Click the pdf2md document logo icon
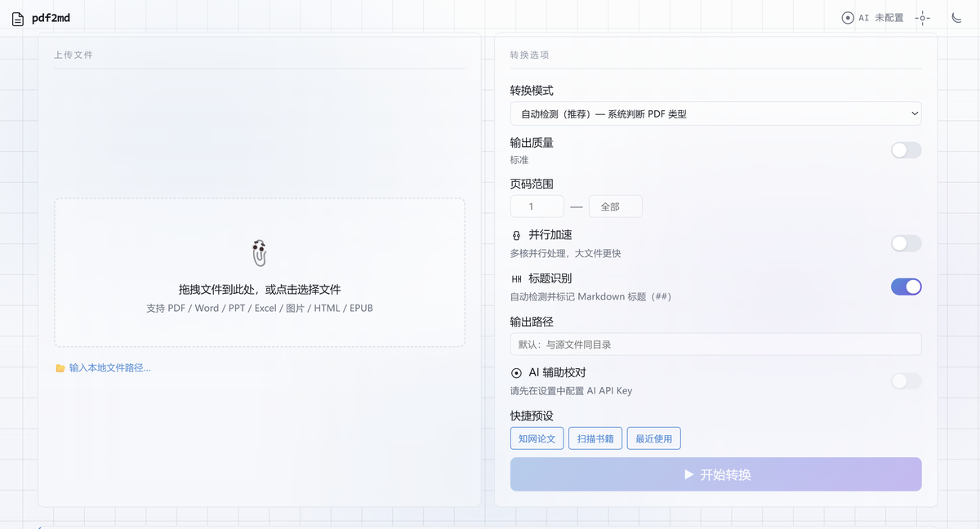This screenshot has width=980, height=529. pos(18,19)
